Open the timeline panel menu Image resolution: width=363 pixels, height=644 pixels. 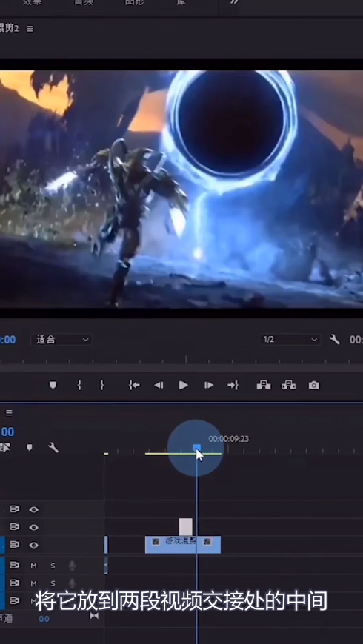pos(9,413)
